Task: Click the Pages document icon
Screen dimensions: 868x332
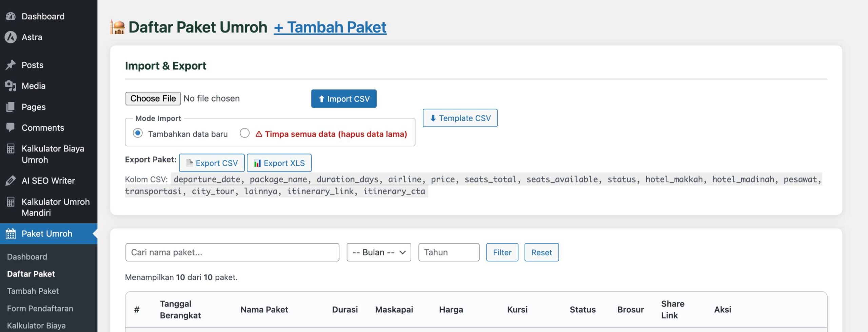Action: coord(11,107)
